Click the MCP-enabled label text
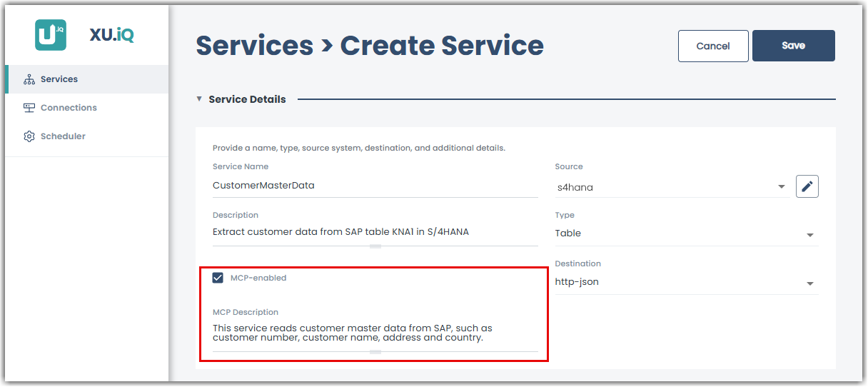The height and width of the screenshot is (387, 868). (x=258, y=278)
